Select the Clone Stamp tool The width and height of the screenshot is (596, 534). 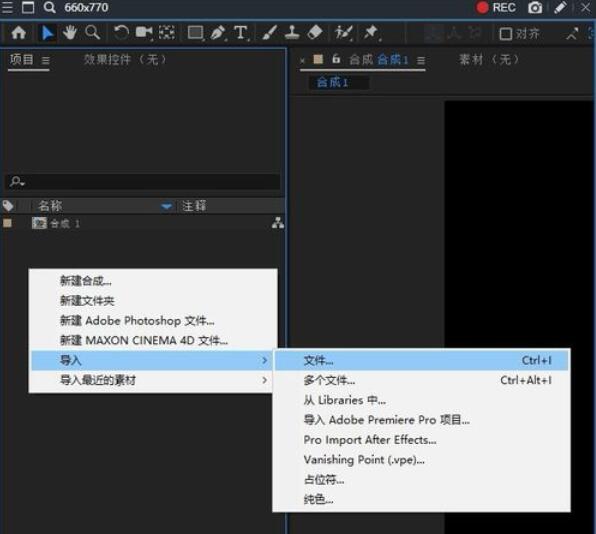292,33
